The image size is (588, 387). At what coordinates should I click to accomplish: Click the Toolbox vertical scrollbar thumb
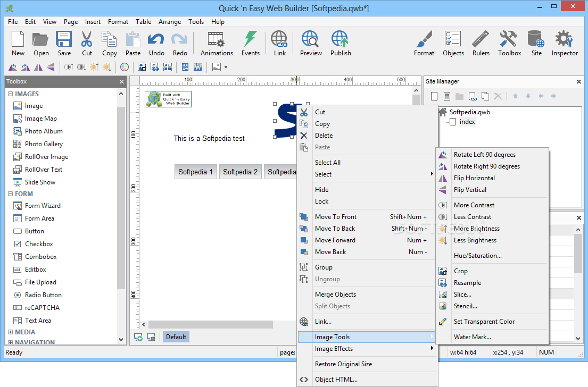pos(121,197)
